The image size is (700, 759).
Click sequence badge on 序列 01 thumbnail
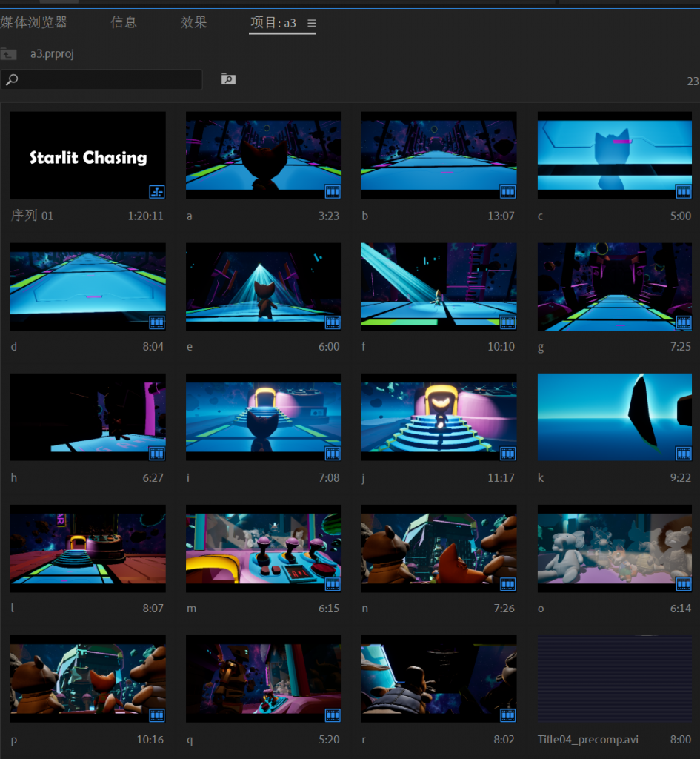157,192
